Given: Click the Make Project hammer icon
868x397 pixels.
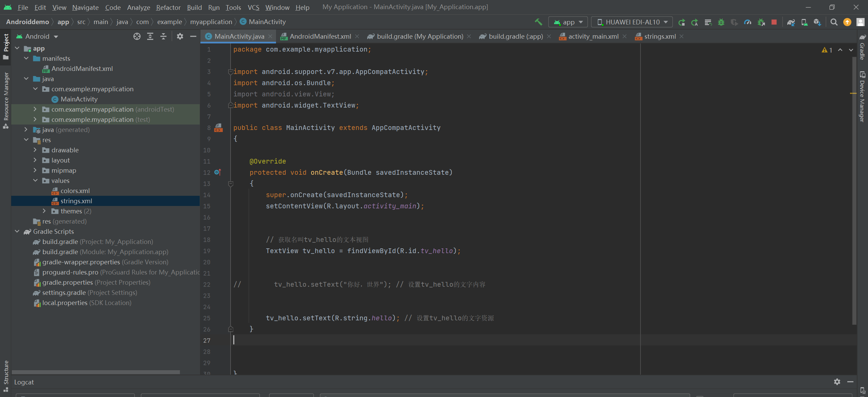Looking at the screenshot, I should (x=538, y=22).
